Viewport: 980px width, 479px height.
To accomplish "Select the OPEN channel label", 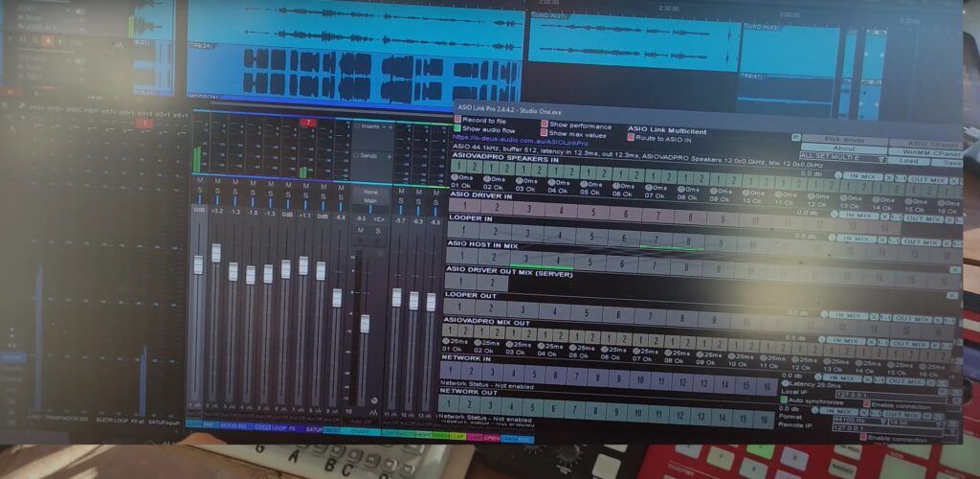I will (x=492, y=438).
